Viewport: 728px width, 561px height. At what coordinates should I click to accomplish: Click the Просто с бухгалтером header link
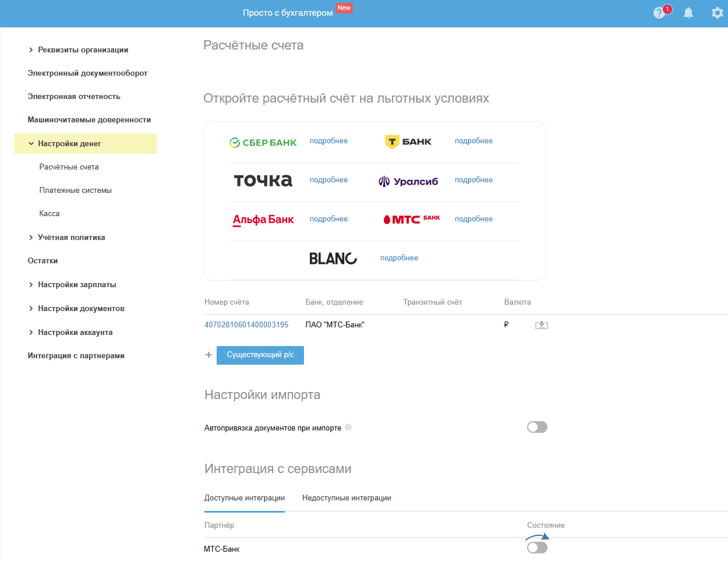coord(288,13)
